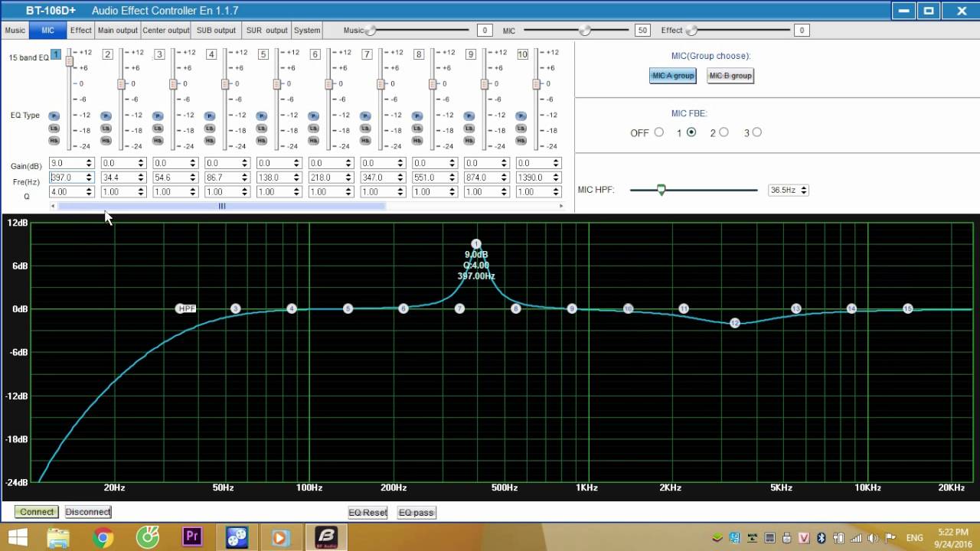
Task: Increase band 4 Gain with the up arrow
Action: tap(245, 161)
